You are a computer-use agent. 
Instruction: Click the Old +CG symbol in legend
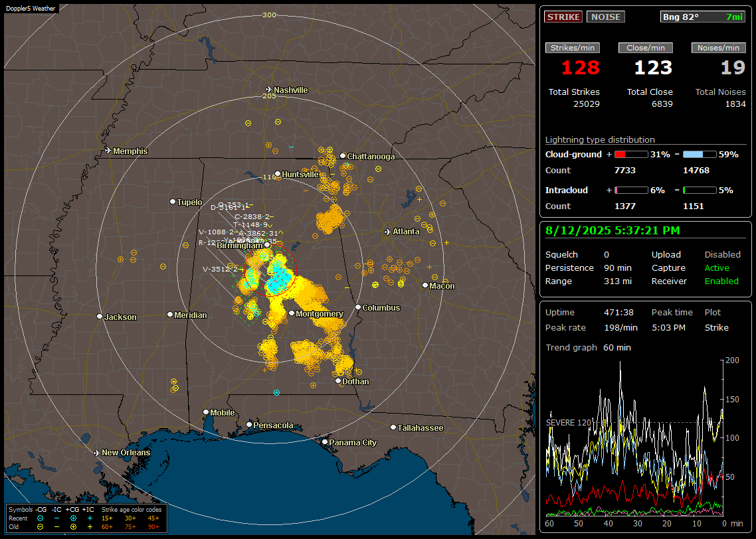click(73, 527)
